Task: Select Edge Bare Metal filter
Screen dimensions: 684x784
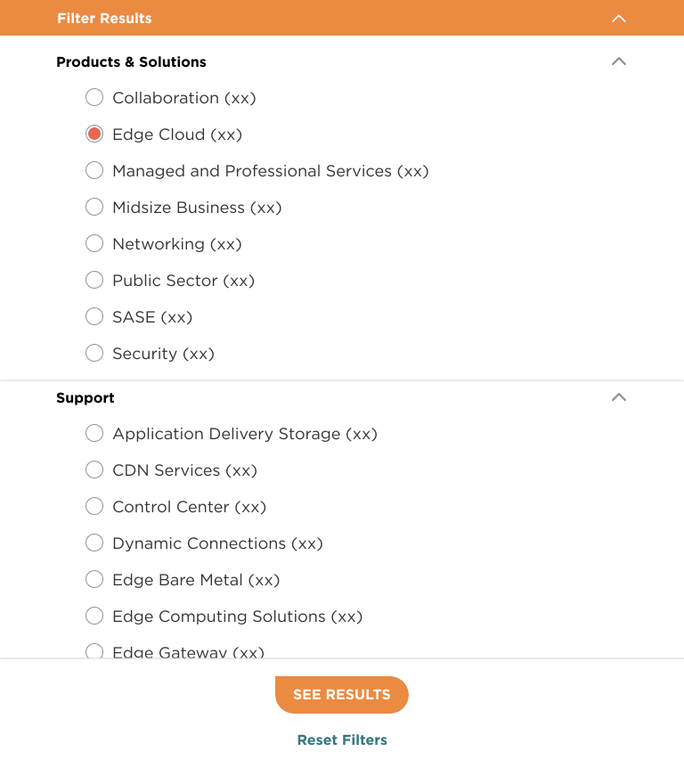Action: pos(94,579)
